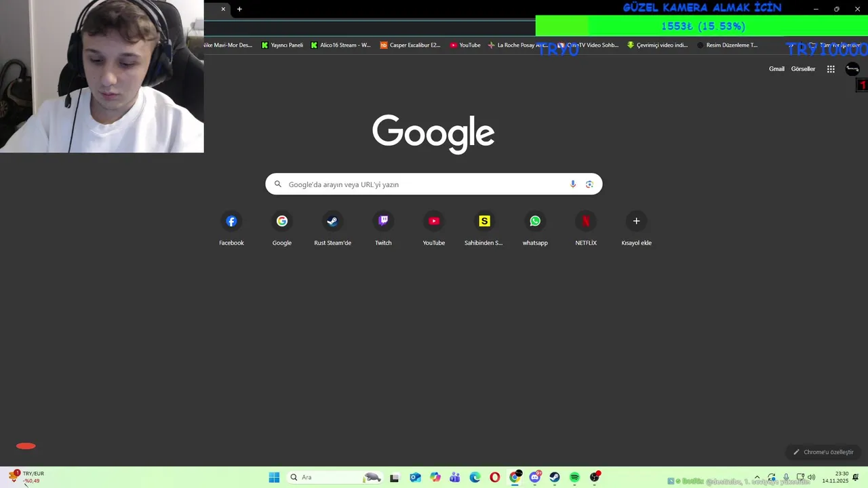Open the YouTube bookmark in bar
Screen dimensions: 868x488
(x=465, y=45)
